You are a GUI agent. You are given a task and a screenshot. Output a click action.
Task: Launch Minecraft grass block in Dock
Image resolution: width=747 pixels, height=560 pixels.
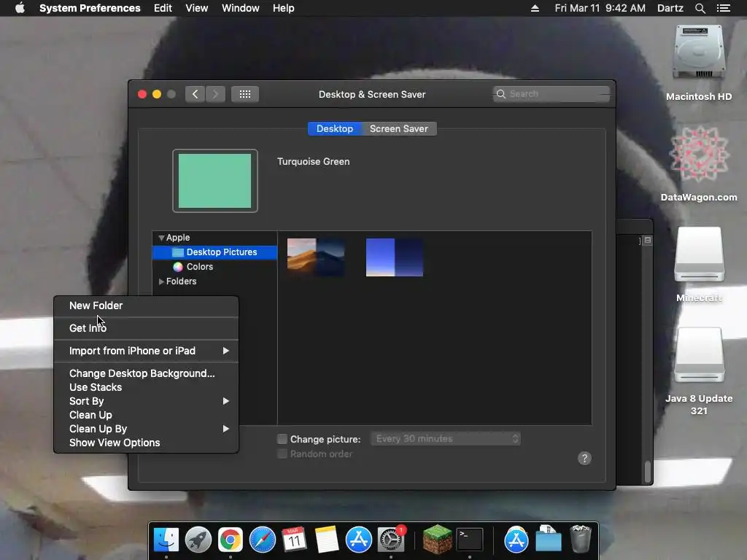pyautogui.click(x=438, y=539)
